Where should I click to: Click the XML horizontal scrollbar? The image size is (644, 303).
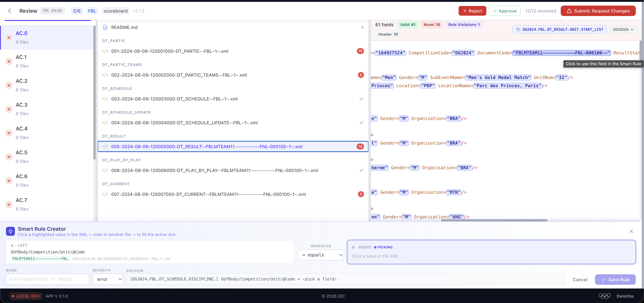pos(494,220)
